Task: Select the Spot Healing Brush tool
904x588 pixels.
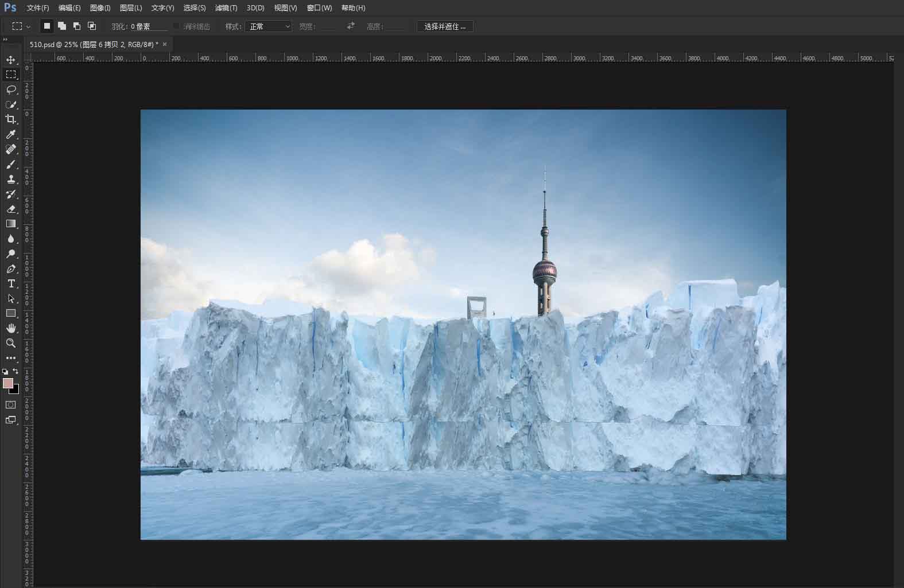Action: point(11,149)
